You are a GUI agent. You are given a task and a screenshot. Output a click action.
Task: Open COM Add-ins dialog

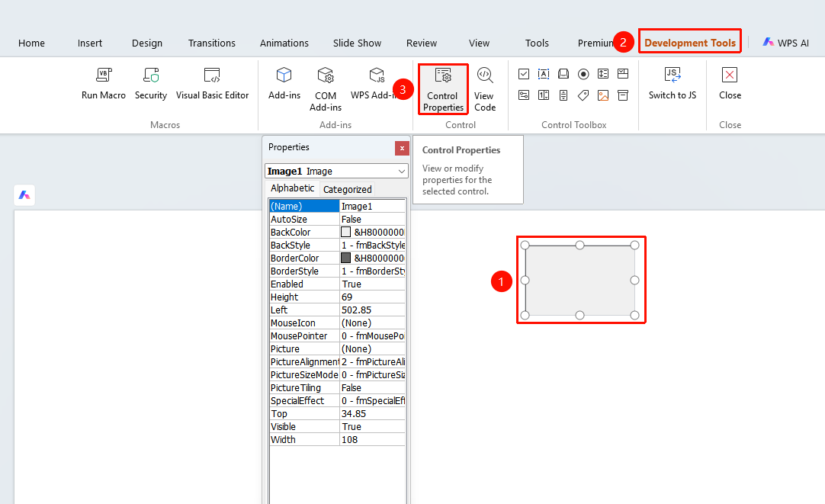(x=325, y=89)
